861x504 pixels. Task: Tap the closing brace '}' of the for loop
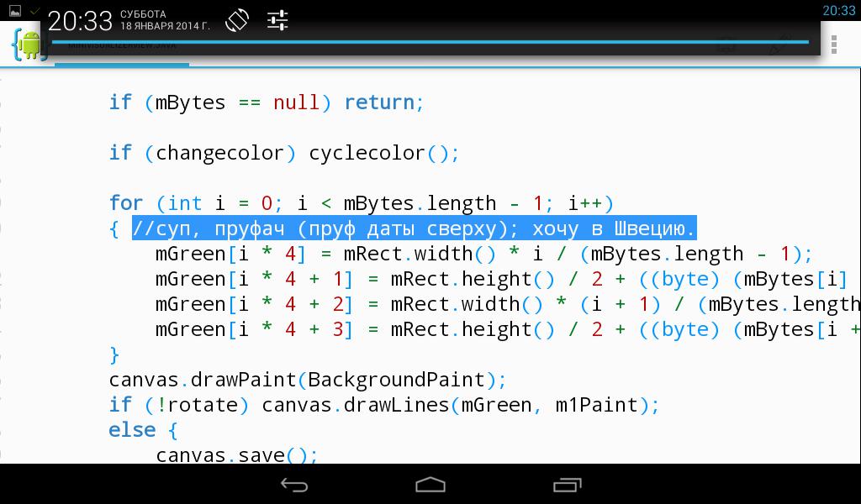point(114,355)
